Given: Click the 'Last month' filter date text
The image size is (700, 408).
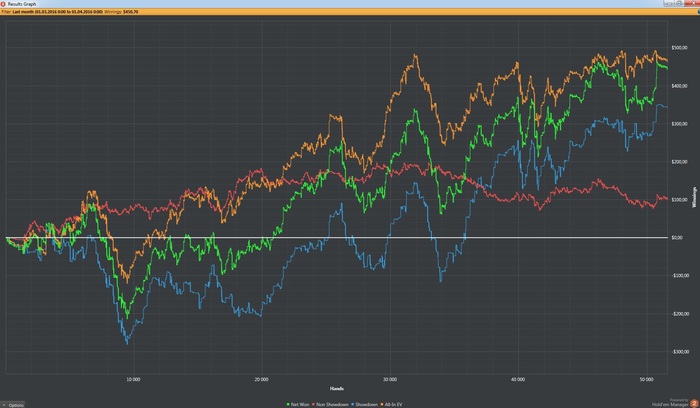Looking at the screenshot, I should pos(58,12).
